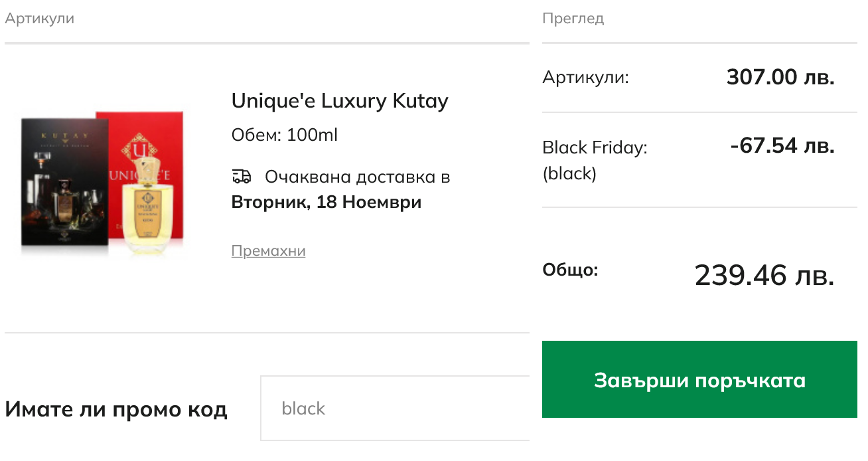
Task: Click the Обем: 100ml volume text
Action: [x=285, y=136]
